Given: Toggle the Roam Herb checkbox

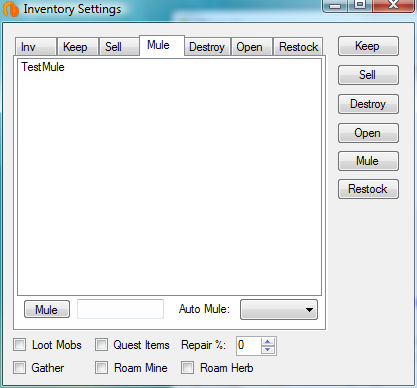Looking at the screenshot, I should [187, 368].
